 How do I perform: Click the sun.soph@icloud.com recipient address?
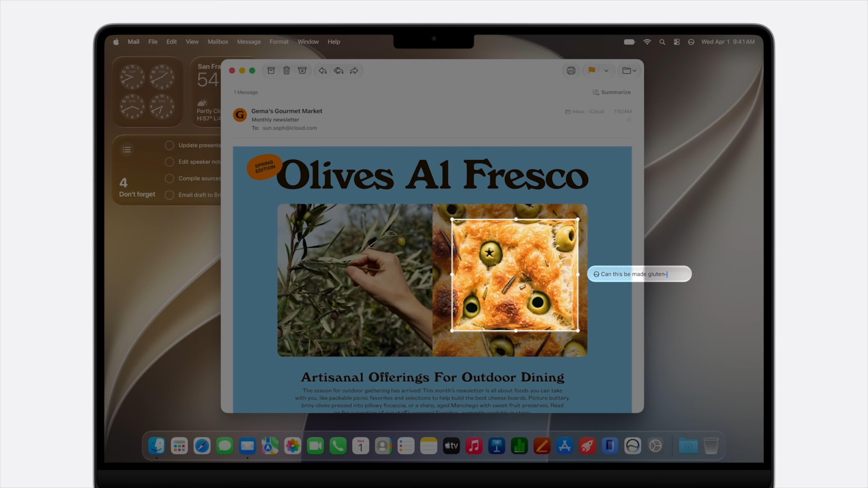289,128
